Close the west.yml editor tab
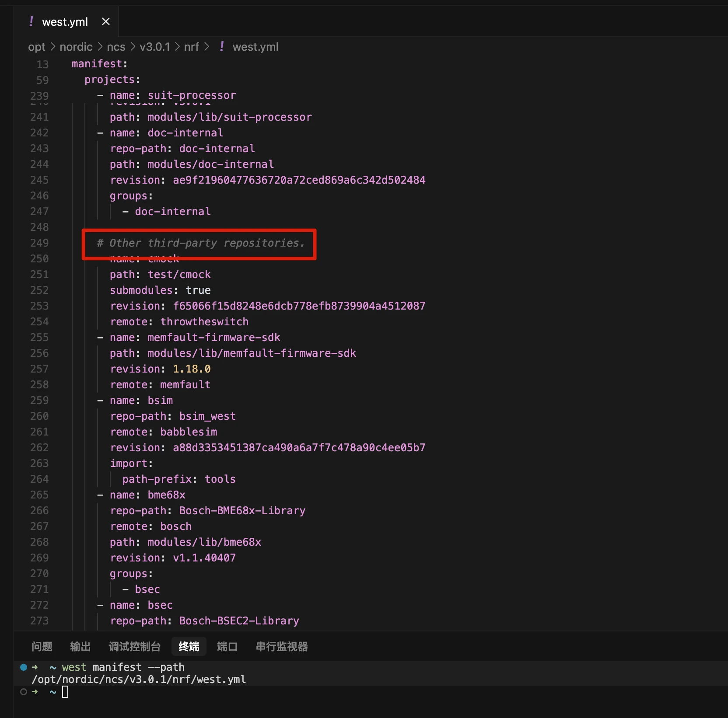Screen dimensions: 728x718 [x=106, y=21]
